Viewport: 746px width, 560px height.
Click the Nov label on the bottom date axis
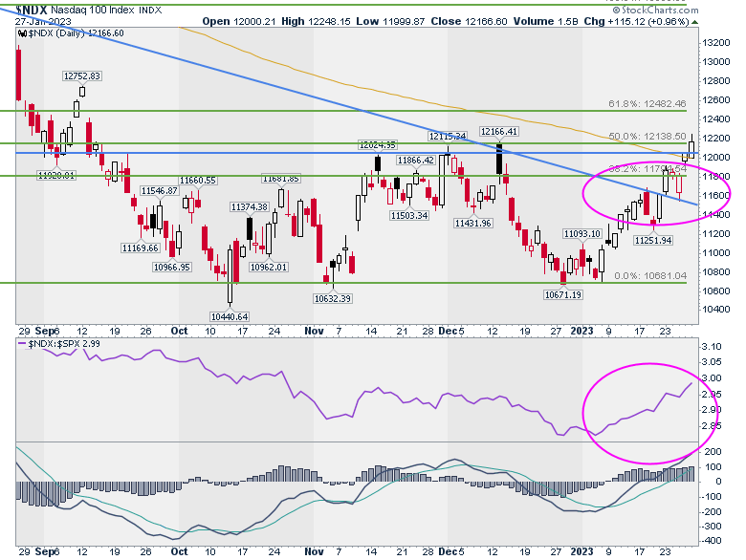[314, 551]
